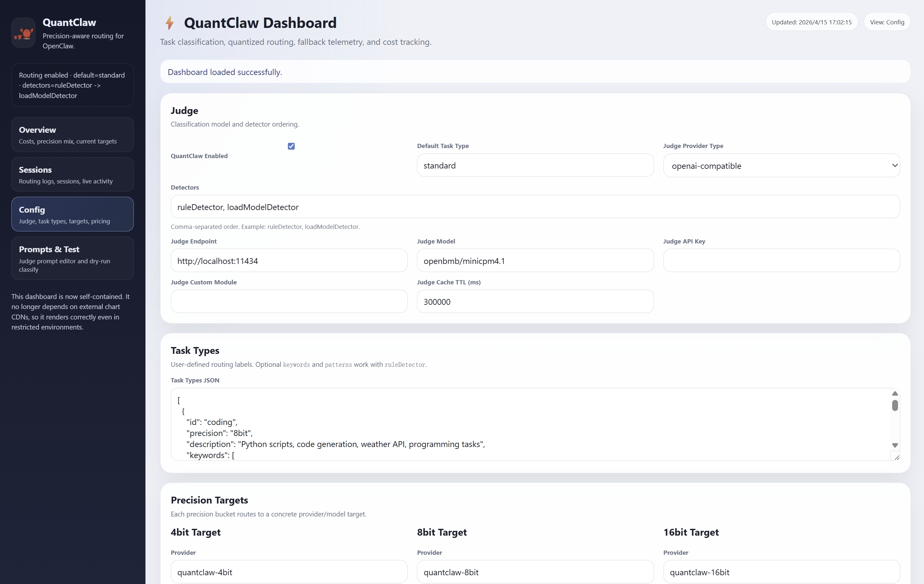Select the Config sidebar item
The width and height of the screenshot is (924, 584).
(x=72, y=214)
